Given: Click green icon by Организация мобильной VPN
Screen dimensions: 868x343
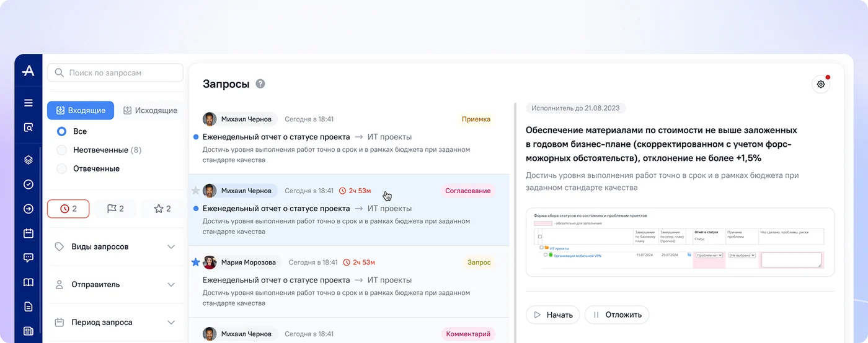Looking at the screenshot, I should point(551,255).
